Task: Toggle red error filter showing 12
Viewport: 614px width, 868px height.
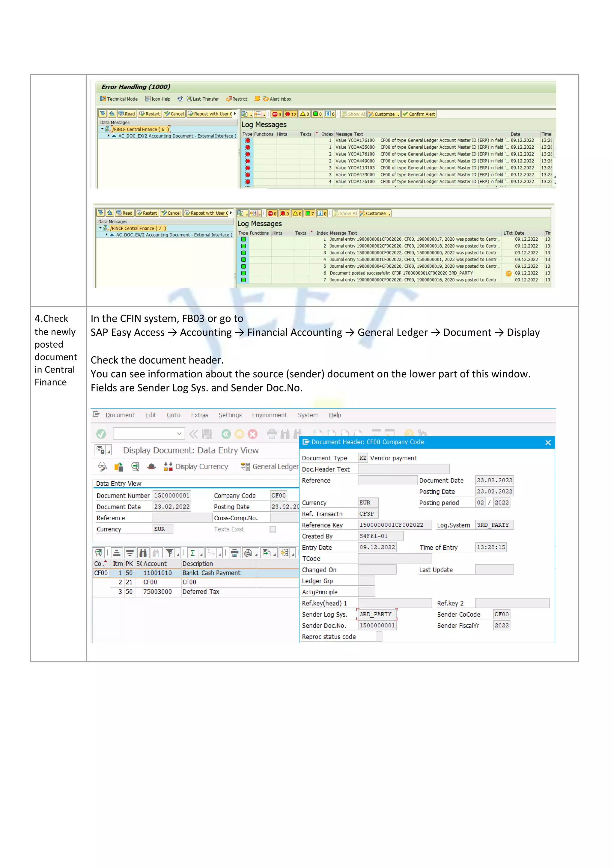Action: point(291,114)
